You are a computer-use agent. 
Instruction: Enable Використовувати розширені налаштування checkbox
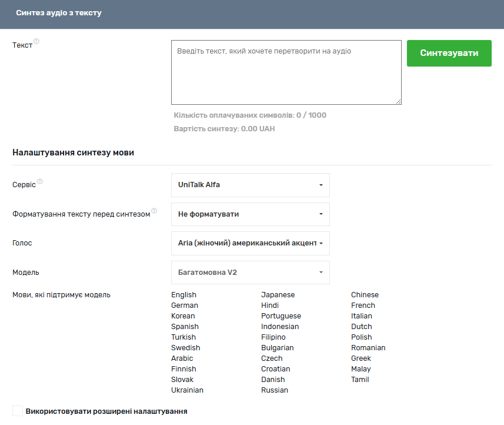click(x=18, y=411)
